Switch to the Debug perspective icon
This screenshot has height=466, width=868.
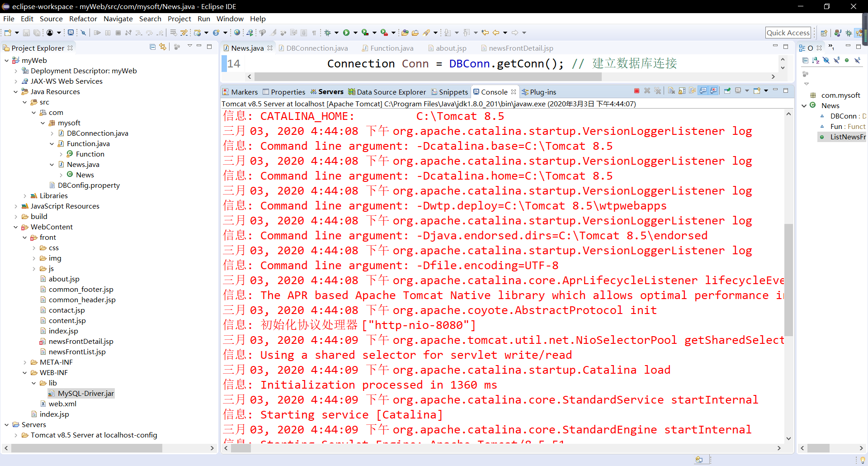pyautogui.click(x=849, y=33)
